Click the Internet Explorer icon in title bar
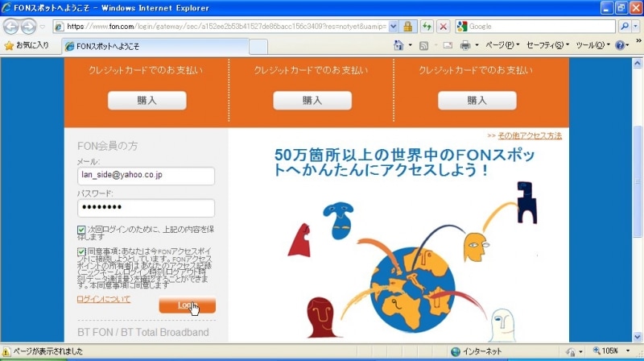Viewport: 644px width, 361px height. tap(6, 7)
